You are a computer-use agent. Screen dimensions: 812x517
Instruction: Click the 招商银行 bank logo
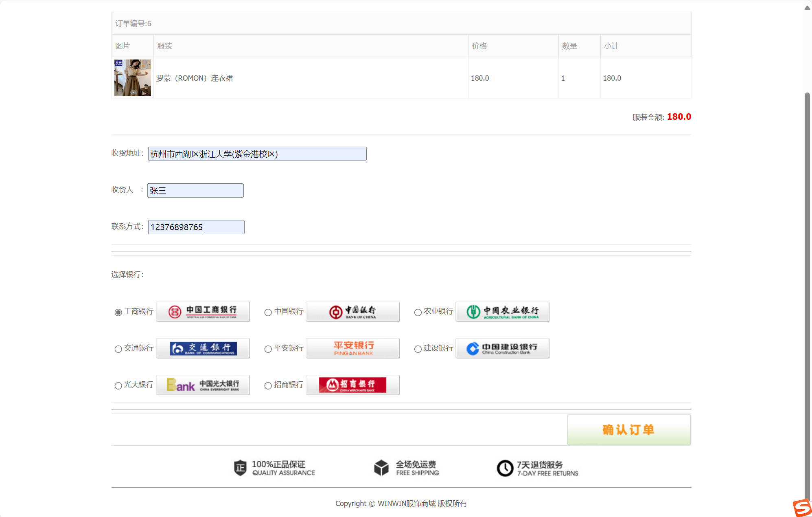352,385
